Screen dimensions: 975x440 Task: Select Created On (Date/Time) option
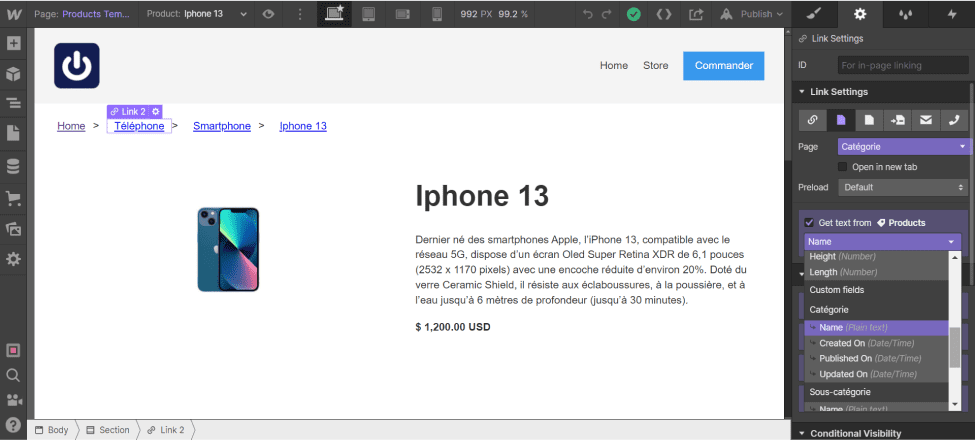pos(876,343)
